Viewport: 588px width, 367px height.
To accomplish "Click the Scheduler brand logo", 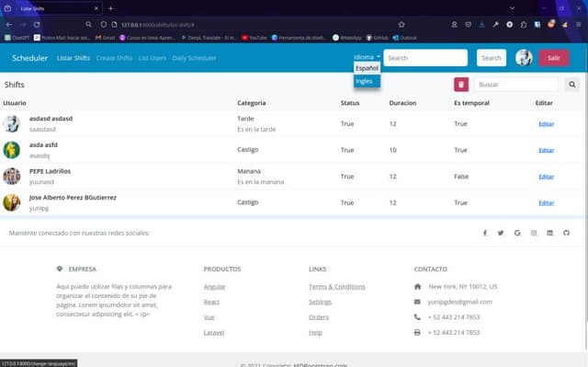I will [29, 58].
